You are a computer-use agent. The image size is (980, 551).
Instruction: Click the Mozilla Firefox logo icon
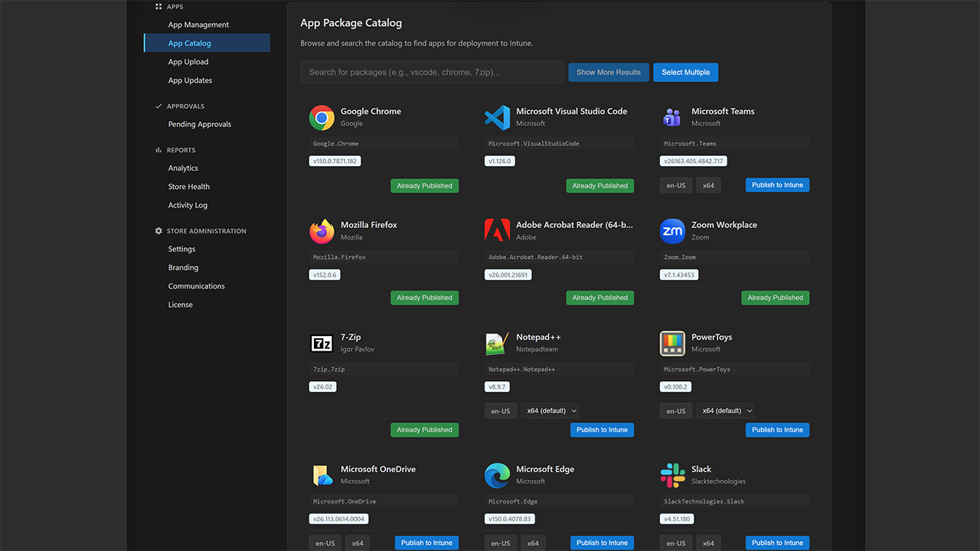[322, 231]
